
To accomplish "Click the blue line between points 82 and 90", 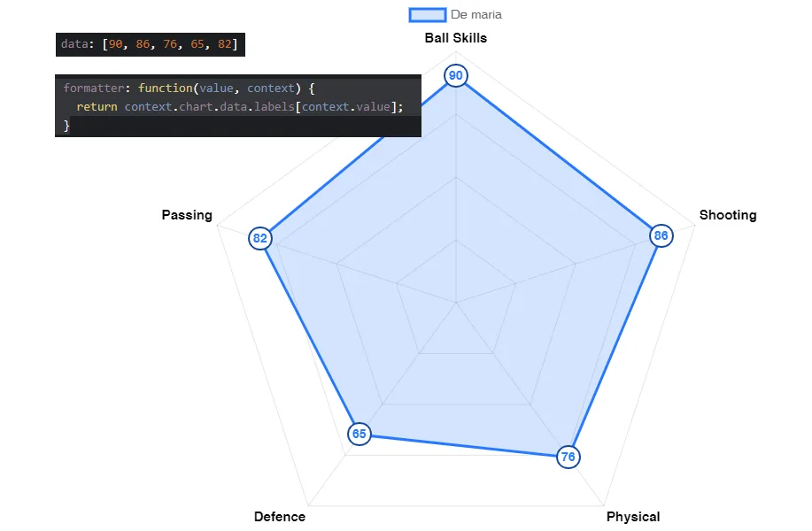I will [357, 157].
